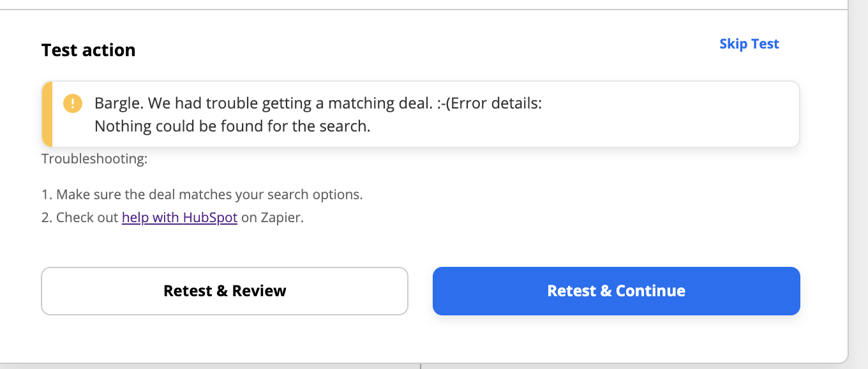The width and height of the screenshot is (868, 369).
Task: Click the yellow stripe of the alert box
Action: click(x=47, y=114)
